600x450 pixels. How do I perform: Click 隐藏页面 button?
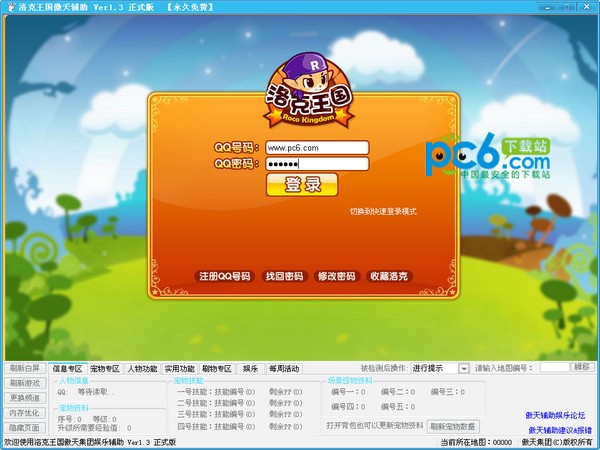click(x=25, y=428)
